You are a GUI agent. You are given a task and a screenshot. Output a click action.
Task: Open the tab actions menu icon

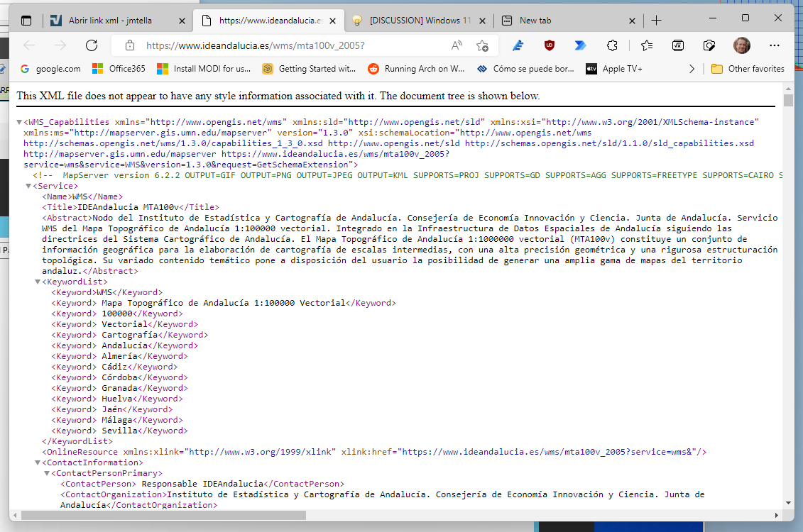(x=26, y=21)
